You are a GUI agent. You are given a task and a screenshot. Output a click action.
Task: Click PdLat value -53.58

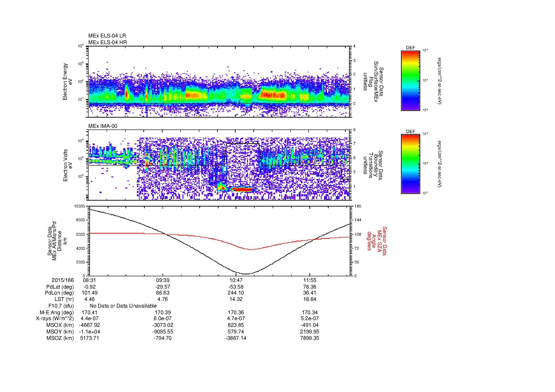coord(236,287)
